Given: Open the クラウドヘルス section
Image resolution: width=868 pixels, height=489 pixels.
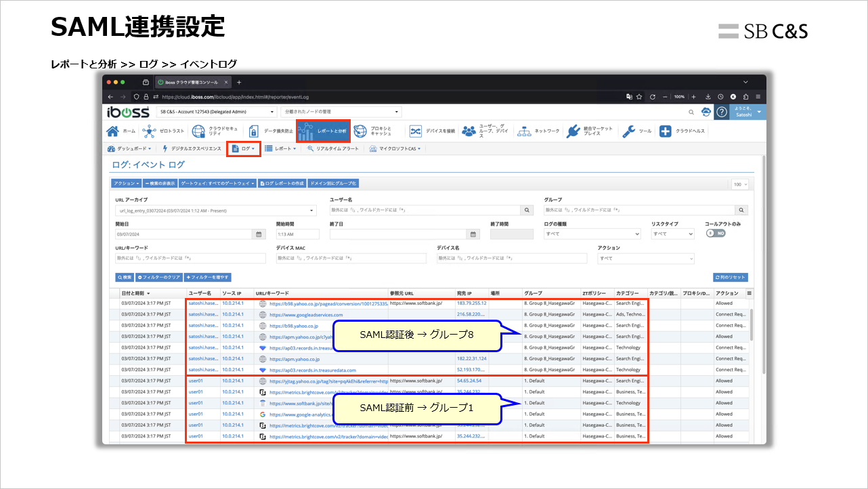Looking at the screenshot, I should point(682,131).
